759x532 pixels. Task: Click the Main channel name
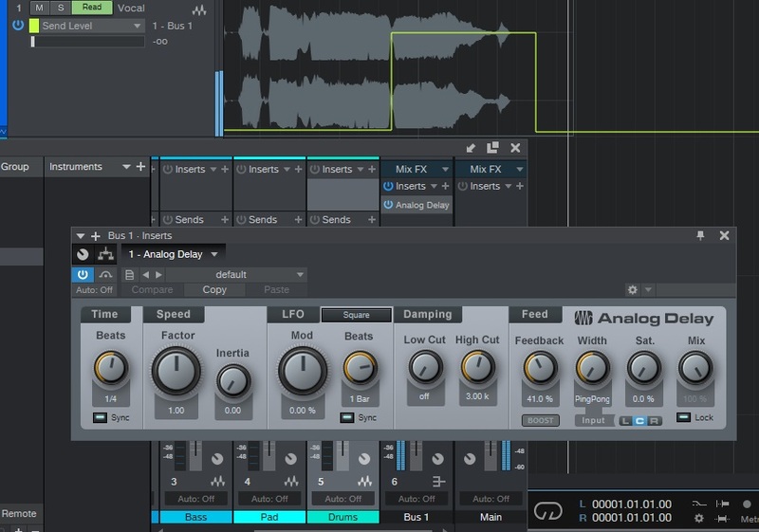tap(491, 517)
